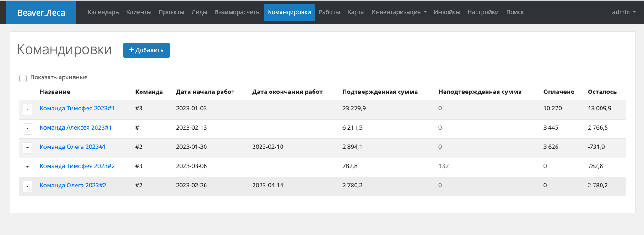Show the row actions for Команда Олега 2023#2

point(27,186)
